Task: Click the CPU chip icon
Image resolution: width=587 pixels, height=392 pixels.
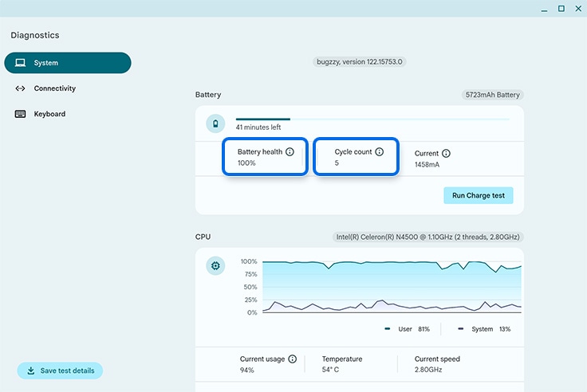Action: [215, 265]
